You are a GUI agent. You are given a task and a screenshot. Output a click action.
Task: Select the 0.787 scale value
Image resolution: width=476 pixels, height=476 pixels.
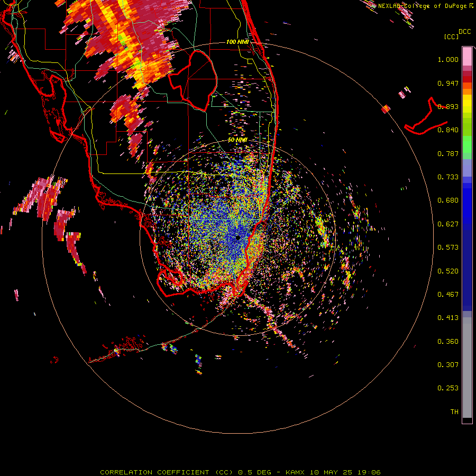(x=448, y=153)
